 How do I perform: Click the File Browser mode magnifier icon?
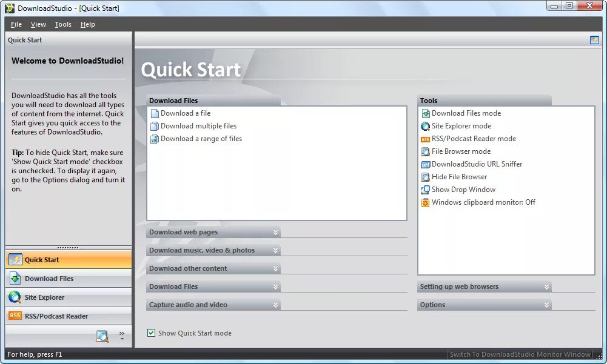point(426,151)
